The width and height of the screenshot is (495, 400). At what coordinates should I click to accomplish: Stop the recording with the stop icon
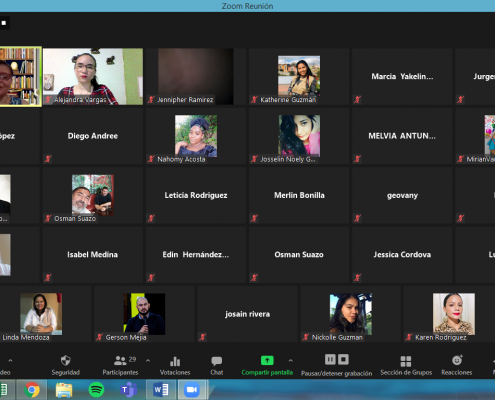click(x=343, y=359)
